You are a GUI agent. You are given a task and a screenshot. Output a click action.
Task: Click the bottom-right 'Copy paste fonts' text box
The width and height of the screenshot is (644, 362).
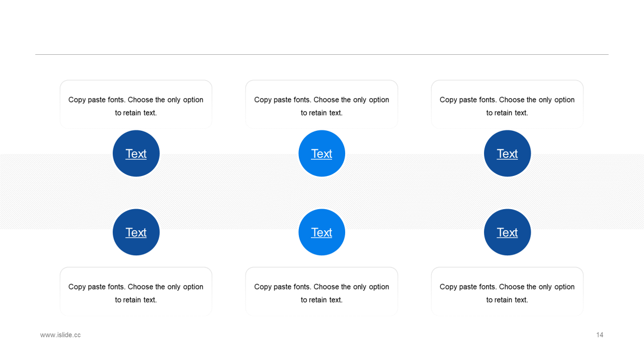click(x=507, y=293)
